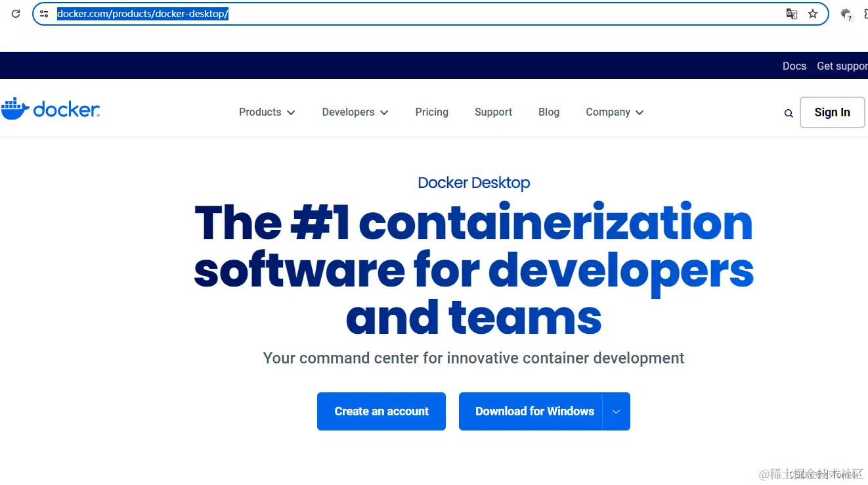This screenshot has height=485, width=868.
Task: Open site information icon in address bar
Action: [x=44, y=14]
